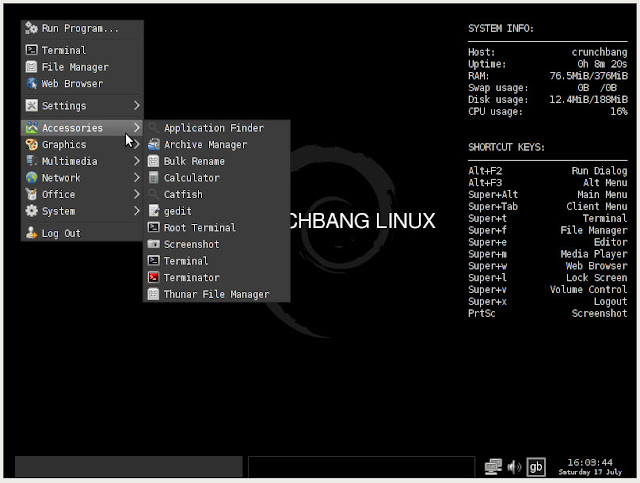Click the File Manager icon in main menu

(x=31, y=67)
